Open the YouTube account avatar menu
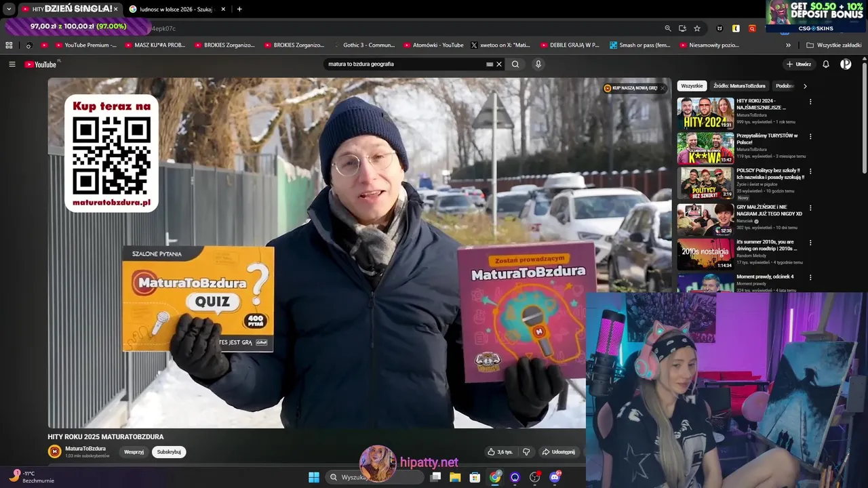 846,64
